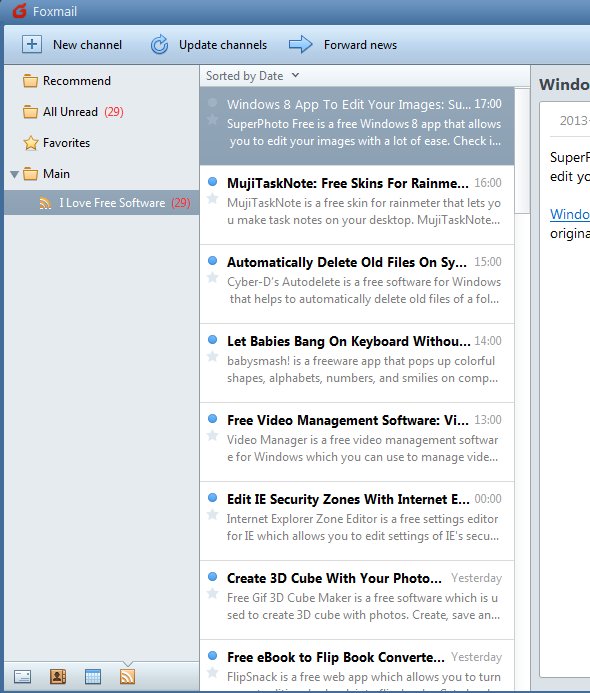Star the Let Babies Bang On Keyboard article
590x693 pixels.
coord(213,356)
